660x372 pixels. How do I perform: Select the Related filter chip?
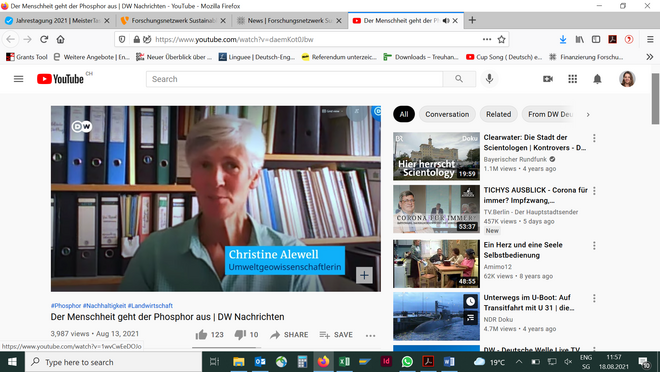point(498,114)
